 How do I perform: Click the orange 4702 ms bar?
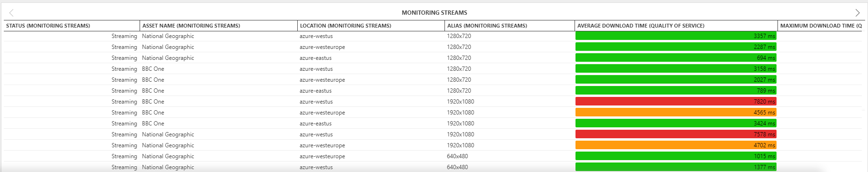[676, 145]
